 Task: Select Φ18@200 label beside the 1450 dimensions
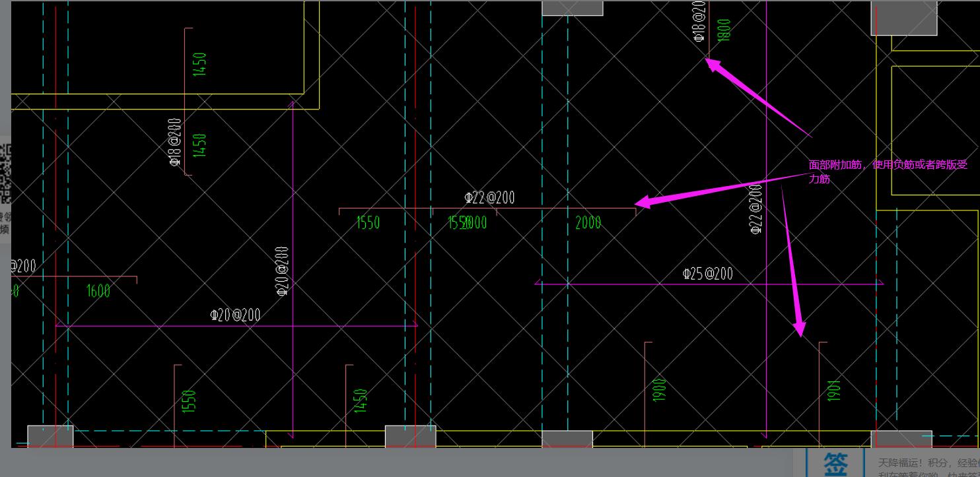[175, 143]
